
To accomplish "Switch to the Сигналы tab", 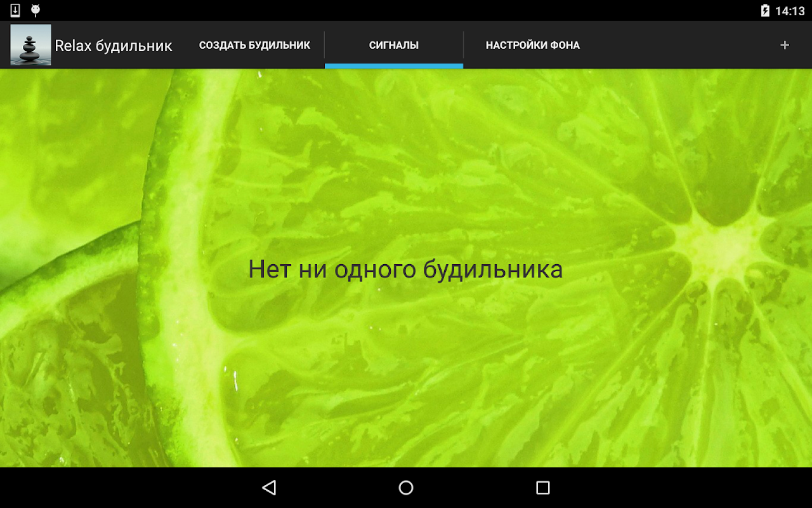I will click(394, 45).
